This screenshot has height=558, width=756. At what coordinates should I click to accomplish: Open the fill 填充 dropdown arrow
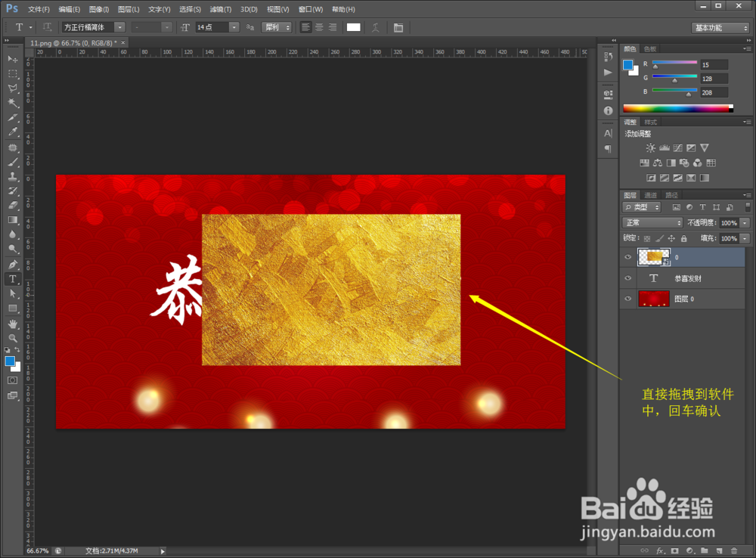745,238
